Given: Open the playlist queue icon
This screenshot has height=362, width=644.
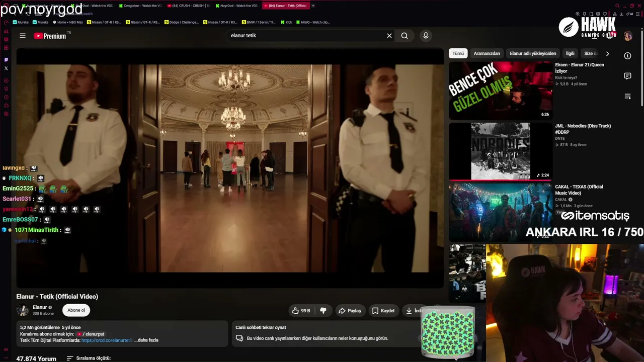Looking at the screenshot, I should [x=627, y=96].
